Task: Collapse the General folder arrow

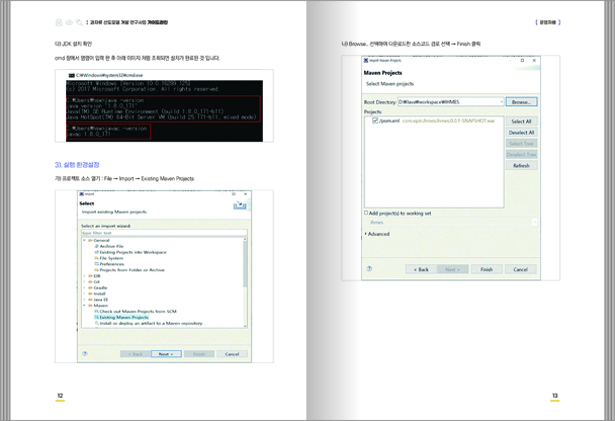Action: tap(84, 240)
